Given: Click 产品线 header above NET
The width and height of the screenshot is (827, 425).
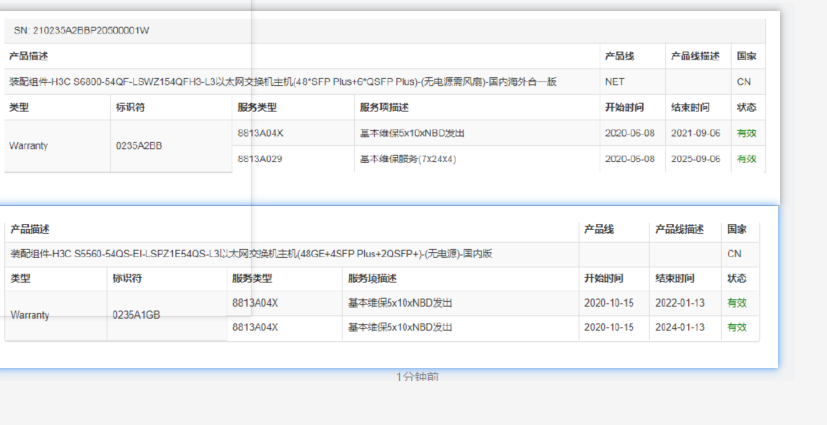Looking at the screenshot, I should coord(619,56).
